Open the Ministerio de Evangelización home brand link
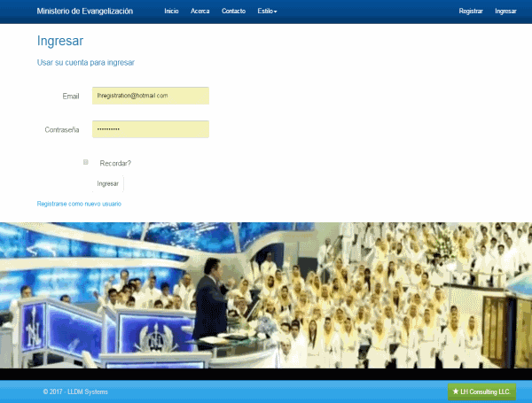This screenshot has width=532, height=403. [85, 12]
